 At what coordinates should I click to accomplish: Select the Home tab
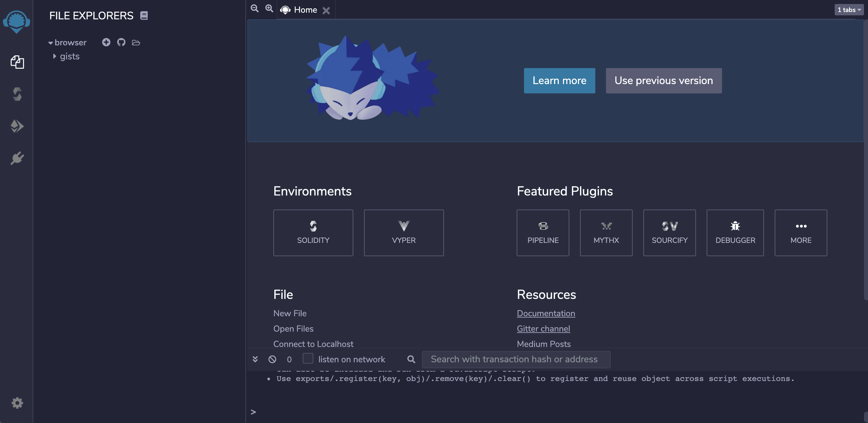coord(305,10)
